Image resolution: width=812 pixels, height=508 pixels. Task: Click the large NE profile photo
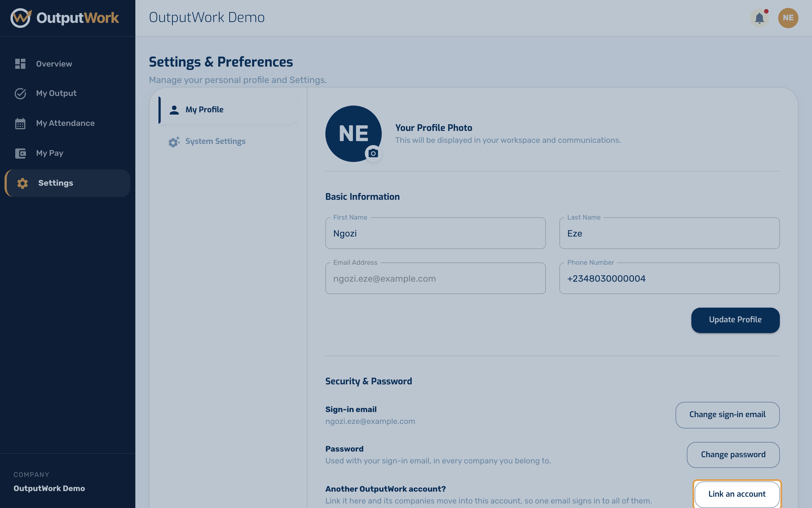click(x=353, y=134)
